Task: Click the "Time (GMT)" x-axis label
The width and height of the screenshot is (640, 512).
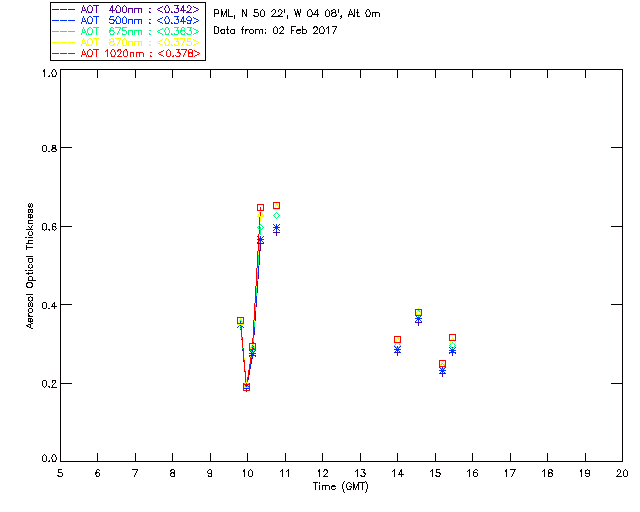Action: pyautogui.click(x=341, y=487)
